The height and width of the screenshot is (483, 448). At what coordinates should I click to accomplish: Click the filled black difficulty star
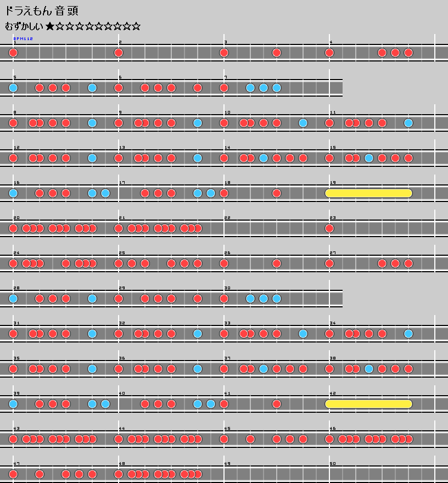(x=50, y=26)
